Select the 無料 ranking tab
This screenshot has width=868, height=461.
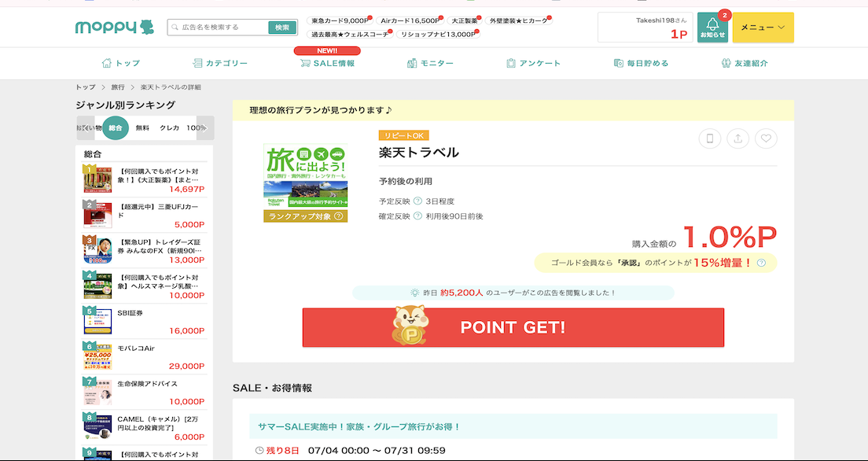(x=142, y=127)
